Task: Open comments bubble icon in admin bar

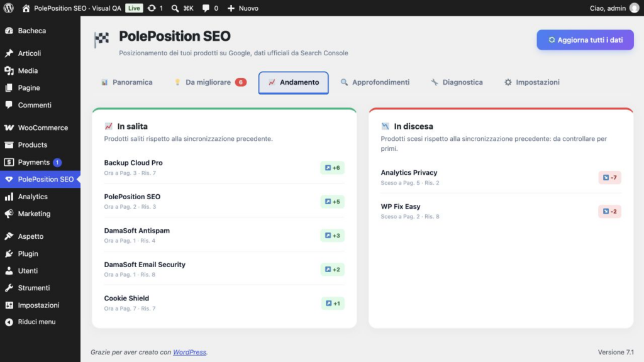Action: (x=206, y=8)
